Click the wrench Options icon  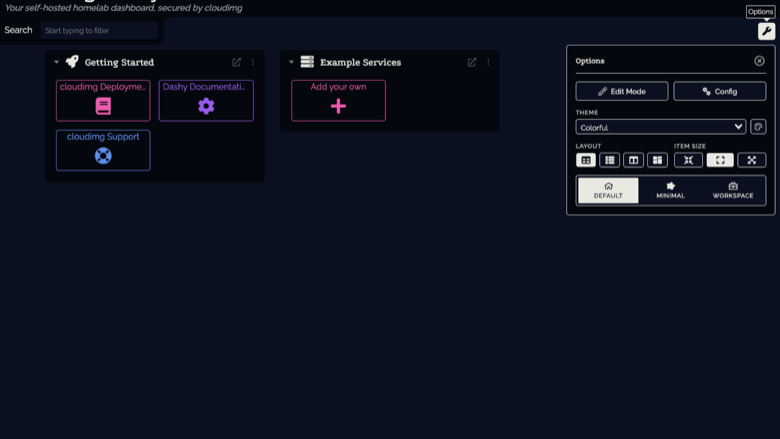click(766, 31)
